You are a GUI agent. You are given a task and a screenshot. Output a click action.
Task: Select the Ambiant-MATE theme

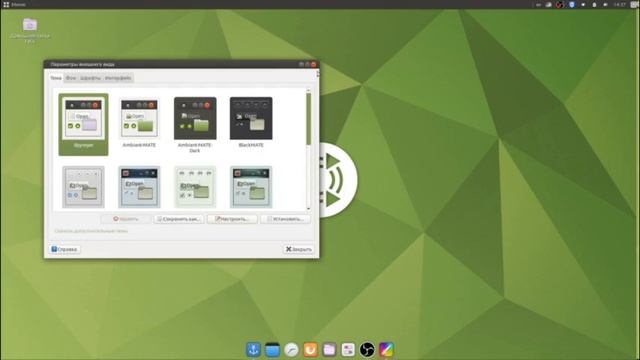[x=139, y=122]
